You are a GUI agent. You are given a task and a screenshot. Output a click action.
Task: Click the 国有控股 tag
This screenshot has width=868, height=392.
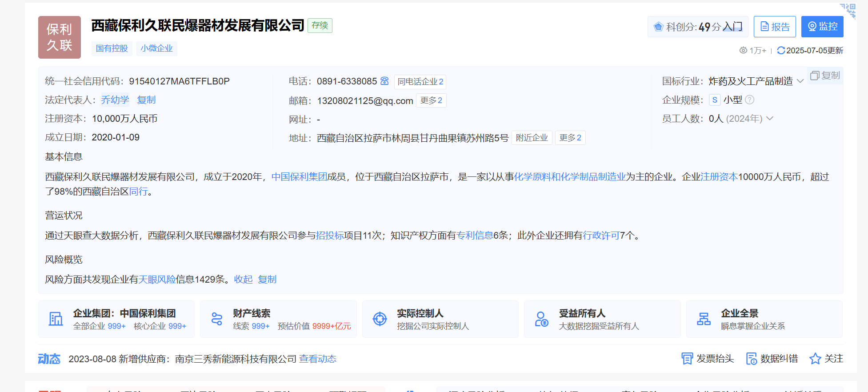[x=112, y=48]
